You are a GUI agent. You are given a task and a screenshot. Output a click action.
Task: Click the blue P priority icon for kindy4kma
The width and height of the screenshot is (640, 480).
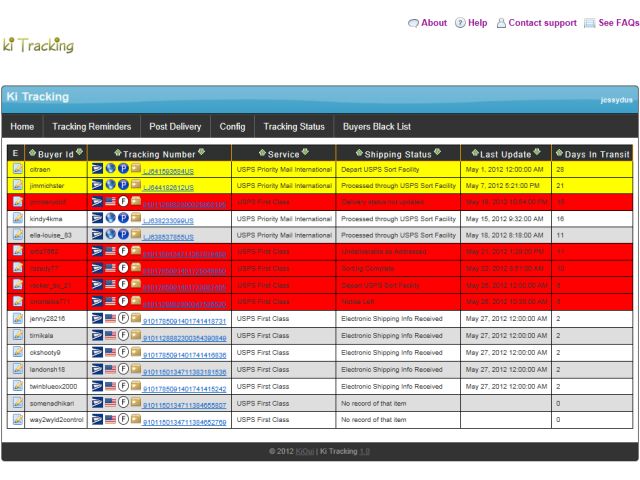click(123, 218)
